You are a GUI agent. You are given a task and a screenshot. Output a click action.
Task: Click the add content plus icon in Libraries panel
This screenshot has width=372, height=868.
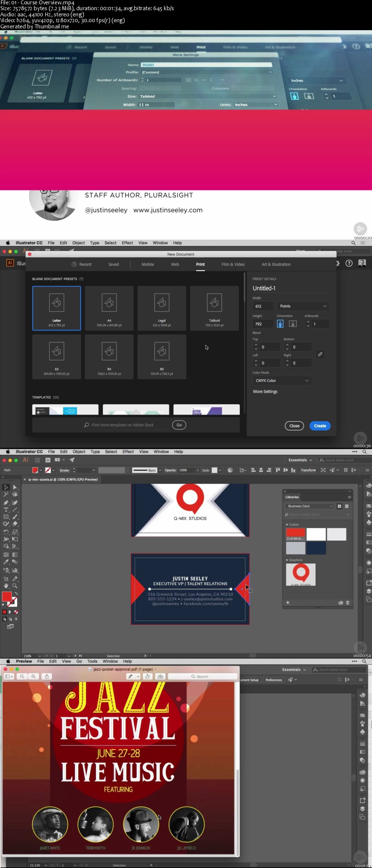[x=288, y=603]
